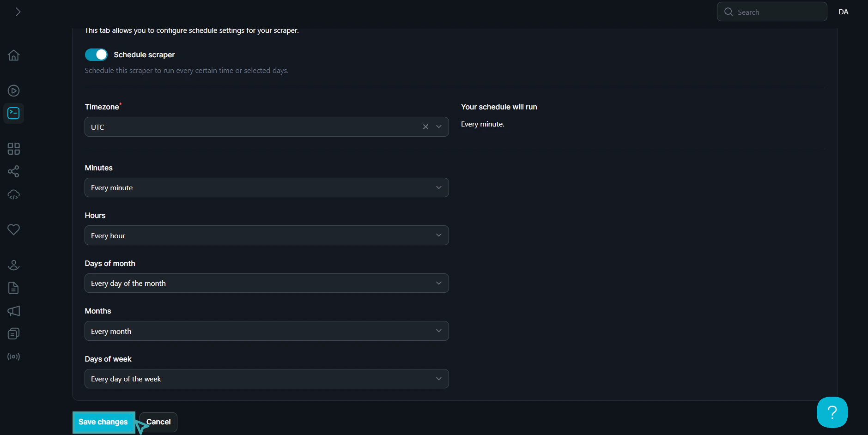The height and width of the screenshot is (435, 868).
Task: Expand the Minutes dropdown
Action: 266,187
